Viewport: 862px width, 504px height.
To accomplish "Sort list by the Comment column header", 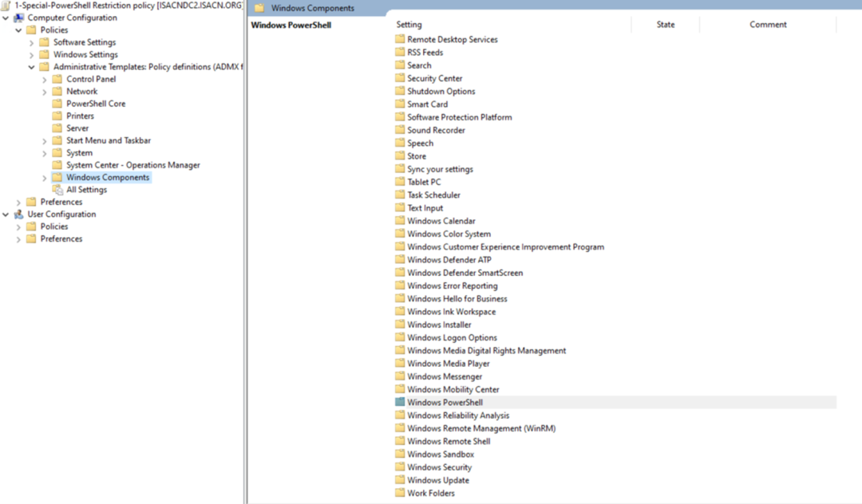I will pyautogui.click(x=768, y=24).
